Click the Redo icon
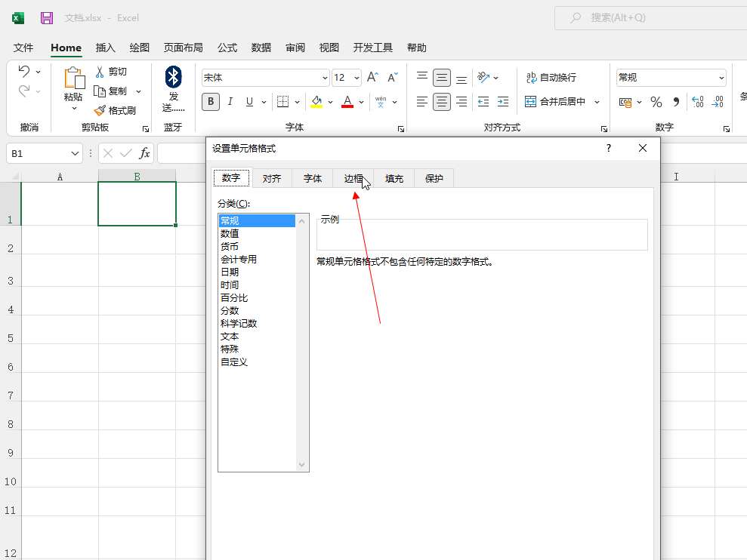This screenshot has width=747, height=560. click(x=24, y=91)
